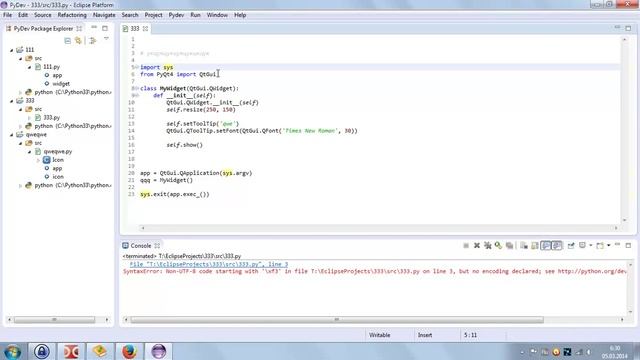640x360 pixels.
Task: Click Display Selected Console monitor icon
Action: coord(582,245)
